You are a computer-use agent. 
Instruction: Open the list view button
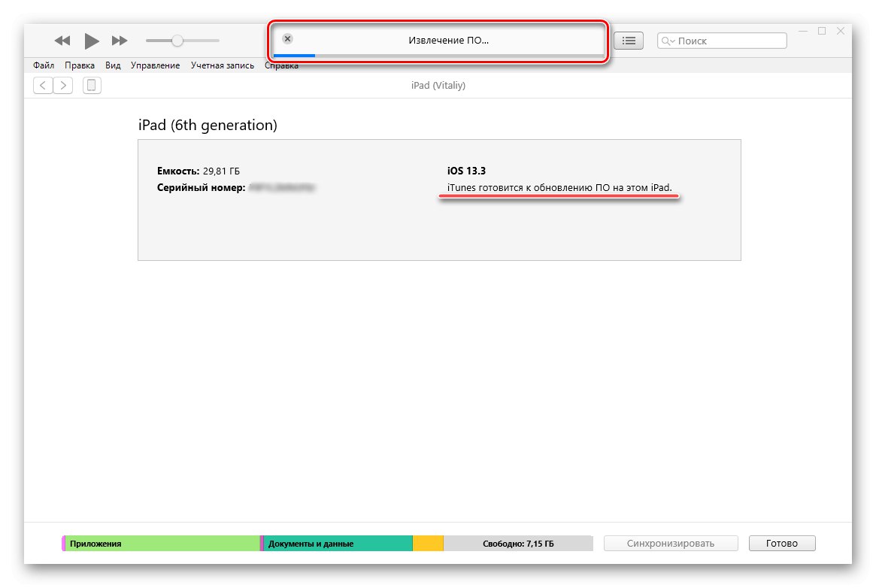629,41
